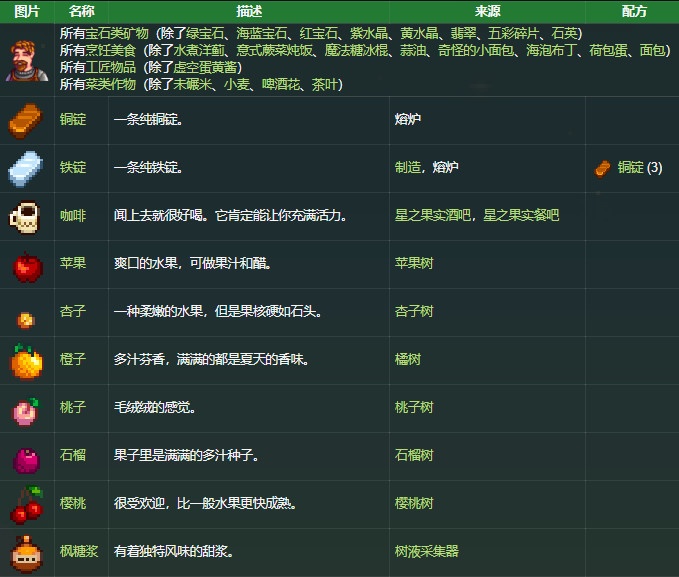Open the 橘树 source link
Screen dimensions: 679x577
pos(407,359)
